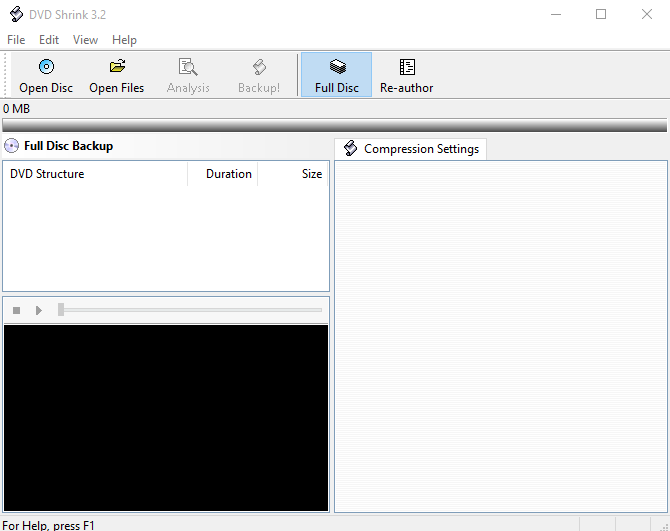Maximize the DVD Shrink window

pos(601,14)
